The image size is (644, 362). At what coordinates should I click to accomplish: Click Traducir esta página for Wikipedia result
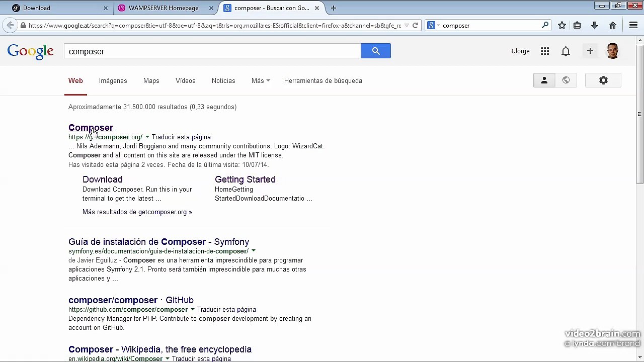point(201,358)
